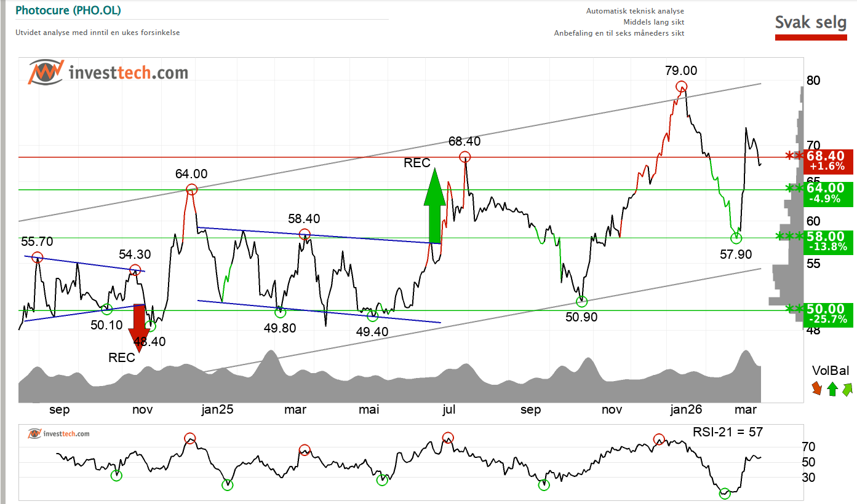This screenshot has width=857, height=504.
Task: Open the Photocure (PHO.OL) title
Action: click(x=68, y=10)
